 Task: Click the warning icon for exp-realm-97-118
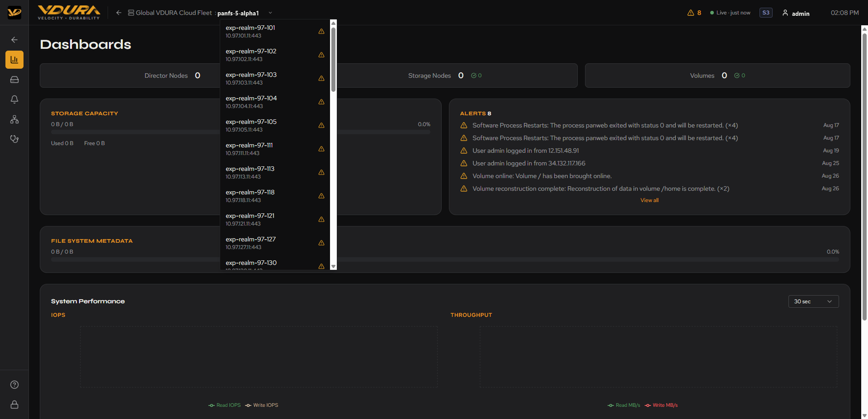coord(321,196)
